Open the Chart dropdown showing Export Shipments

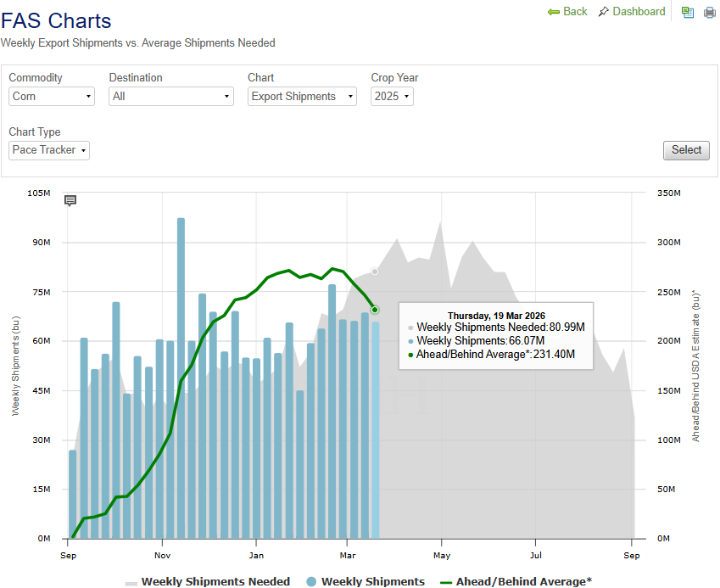point(302,97)
